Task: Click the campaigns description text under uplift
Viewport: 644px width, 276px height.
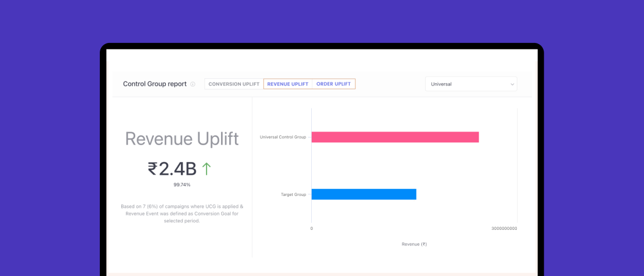Action: click(x=182, y=213)
